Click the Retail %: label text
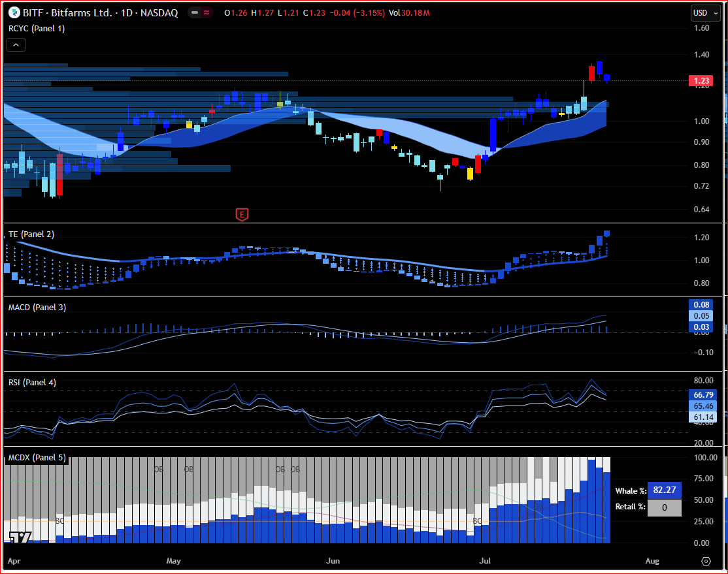Image resolution: width=728 pixels, height=574 pixels. pyautogui.click(x=631, y=507)
